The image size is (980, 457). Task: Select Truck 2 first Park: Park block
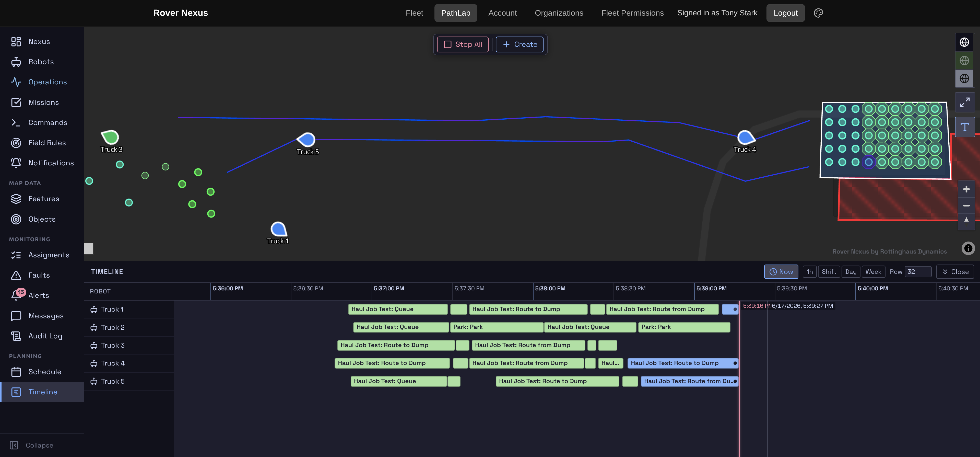(x=497, y=327)
